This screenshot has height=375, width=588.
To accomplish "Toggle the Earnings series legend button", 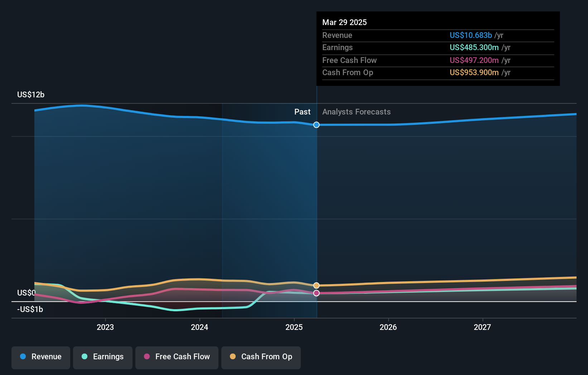I will click(103, 357).
